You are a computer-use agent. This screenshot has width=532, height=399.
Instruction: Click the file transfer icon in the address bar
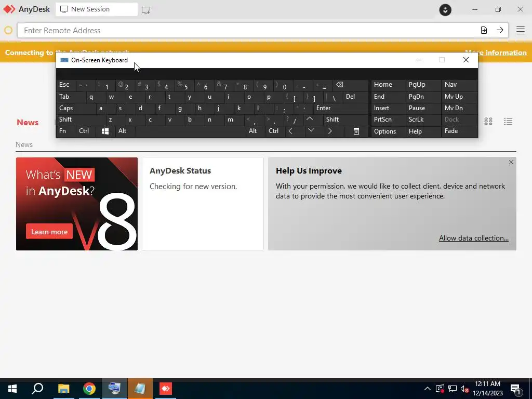[484, 30]
